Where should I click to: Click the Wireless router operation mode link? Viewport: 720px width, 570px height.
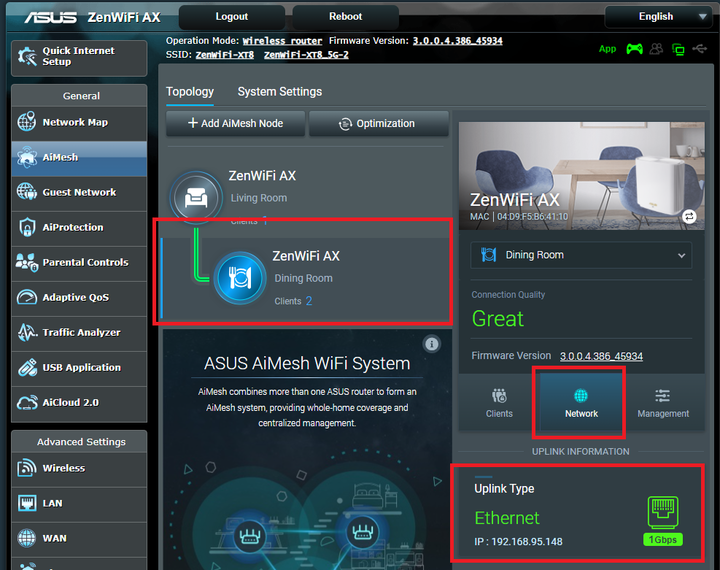coord(282,41)
